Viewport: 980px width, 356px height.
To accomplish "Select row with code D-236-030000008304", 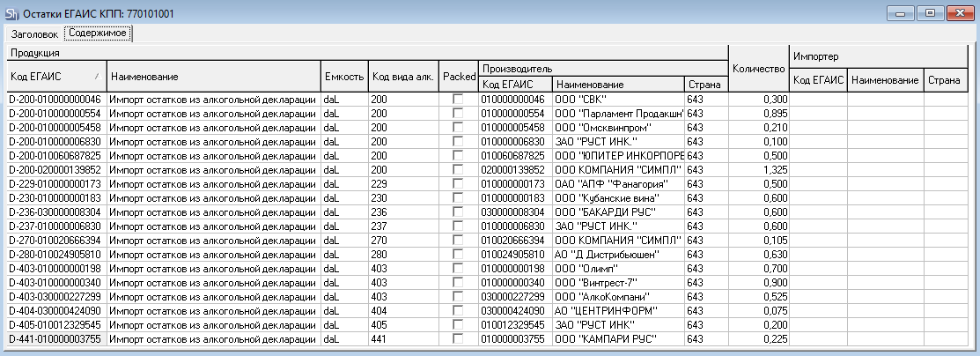I will tap(55, 212).
